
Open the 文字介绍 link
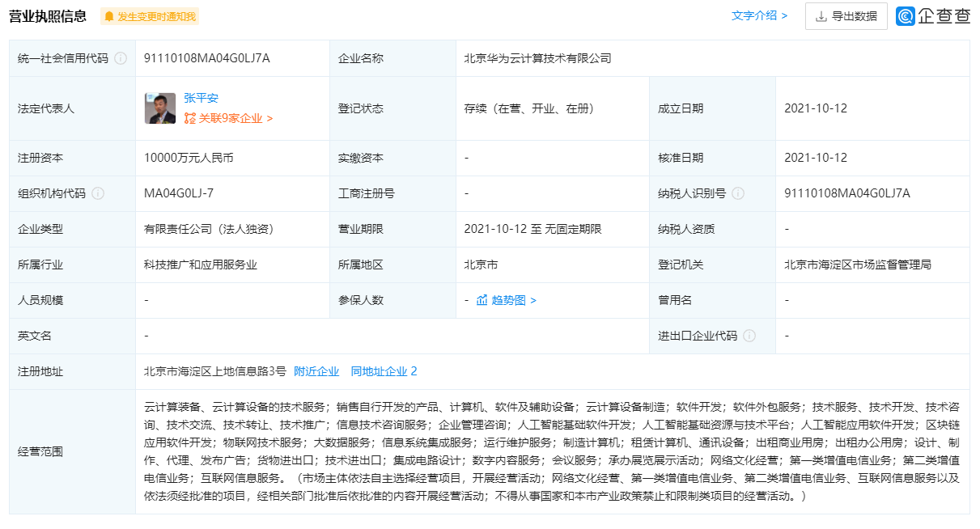(x=759, y=15)
